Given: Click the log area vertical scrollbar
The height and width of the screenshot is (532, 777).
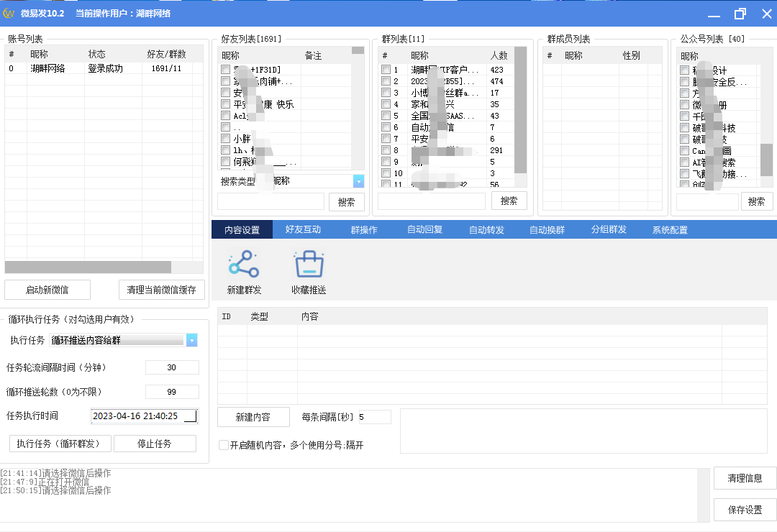Looking at the screenshot, I should pos(703,495).
